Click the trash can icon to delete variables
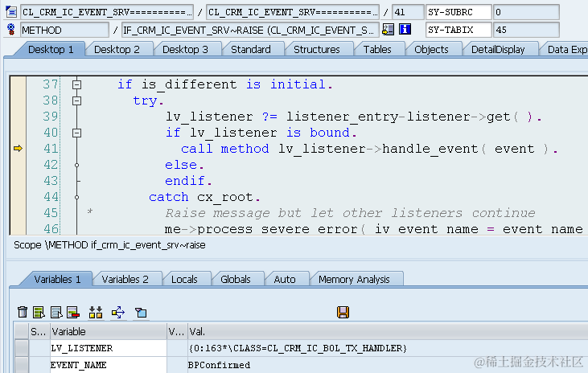The image size is (588, 373). tap(23, 312)
